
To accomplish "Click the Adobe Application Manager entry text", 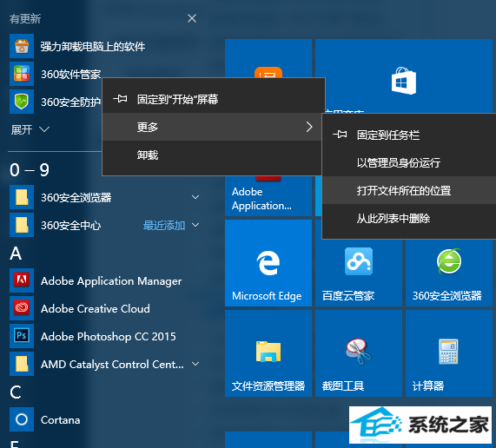I will coord(111,281).
